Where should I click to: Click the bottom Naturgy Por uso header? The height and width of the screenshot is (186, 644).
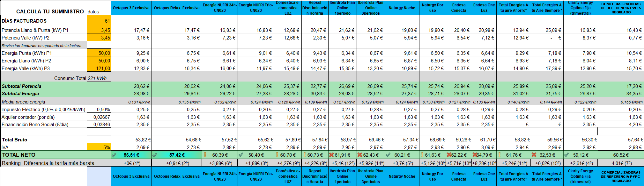point(433,176)
